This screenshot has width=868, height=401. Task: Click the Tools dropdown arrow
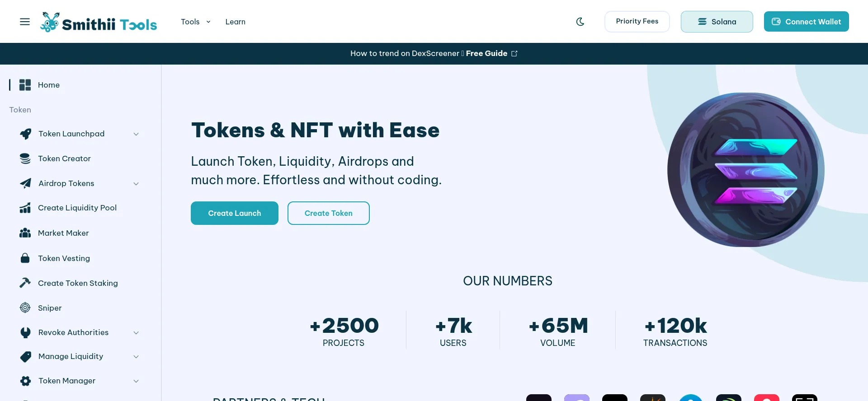[x=208, y=22]
